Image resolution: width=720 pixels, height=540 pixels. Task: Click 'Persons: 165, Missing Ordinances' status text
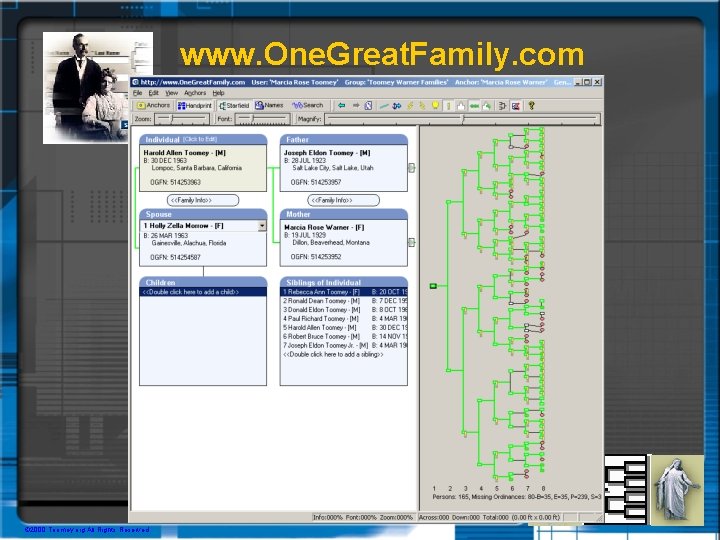[x=517, y=497]
